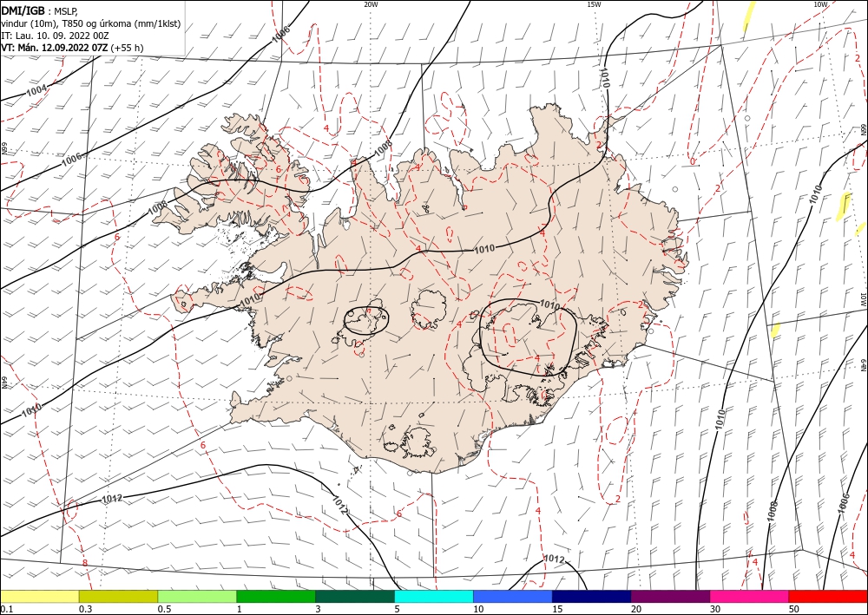
Task: Click the red '8' isotherm label
Action: (85, 563)
